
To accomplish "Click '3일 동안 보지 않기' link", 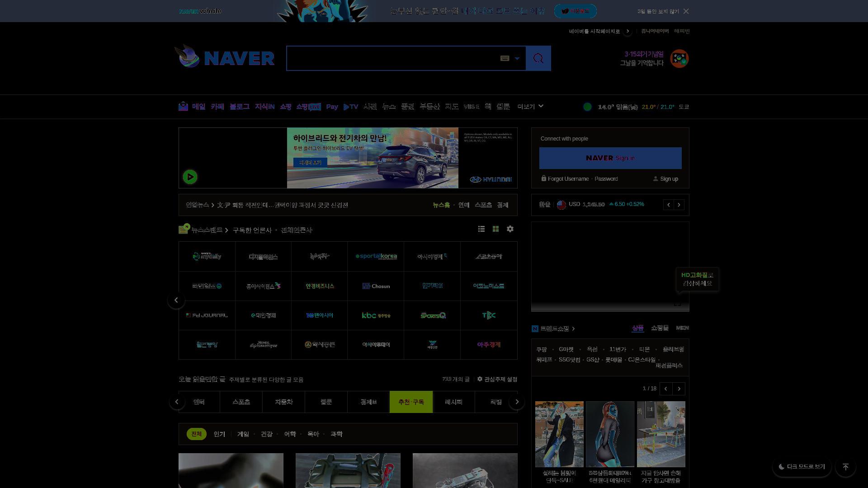I will [658, 11].
